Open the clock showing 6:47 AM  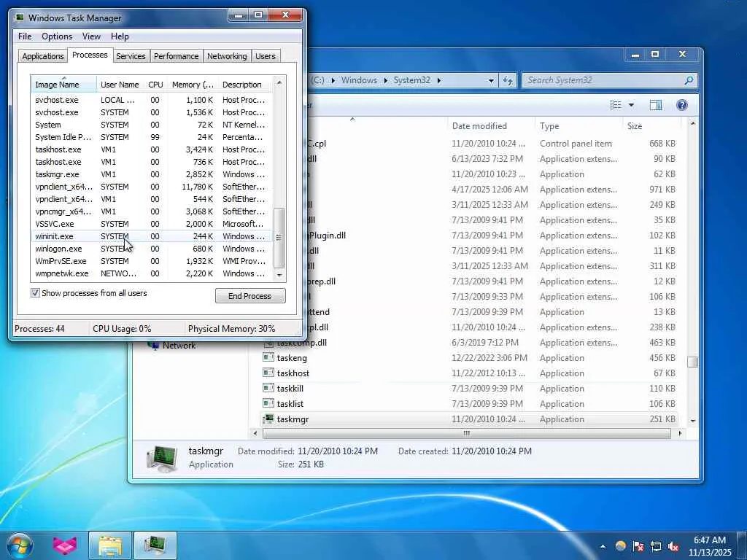coord(709,545)
